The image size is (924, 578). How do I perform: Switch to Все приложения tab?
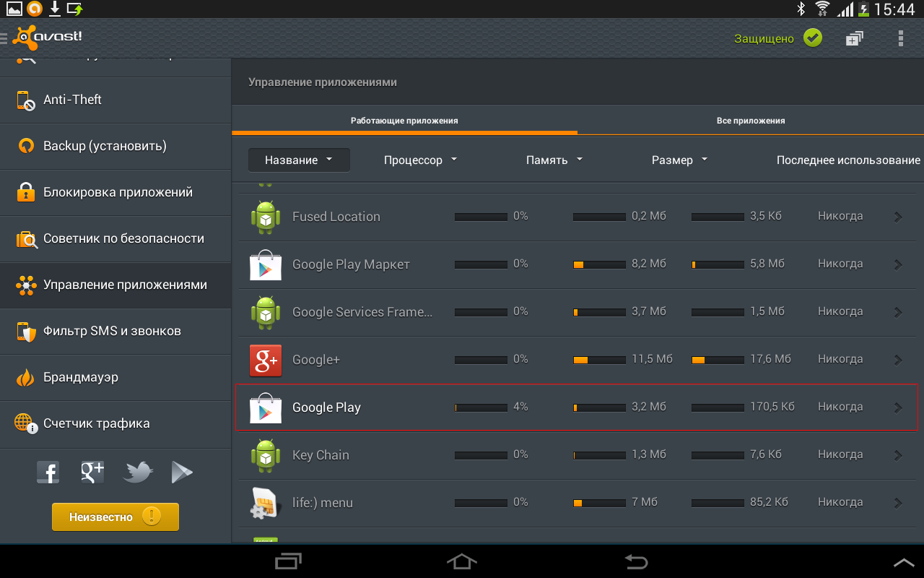pyautogui.click(x=751, y=121)
